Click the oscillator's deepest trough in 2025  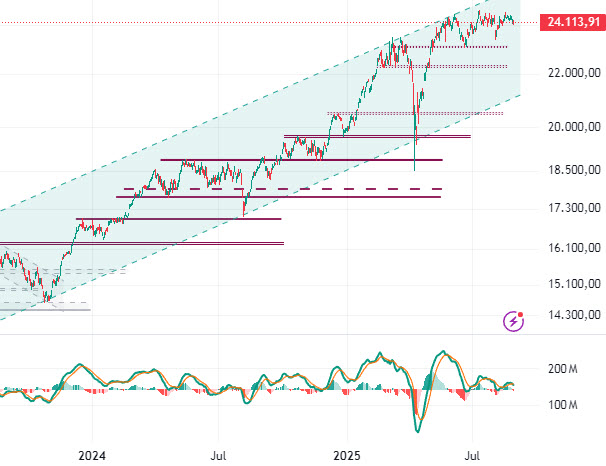[x=416, y=430]
